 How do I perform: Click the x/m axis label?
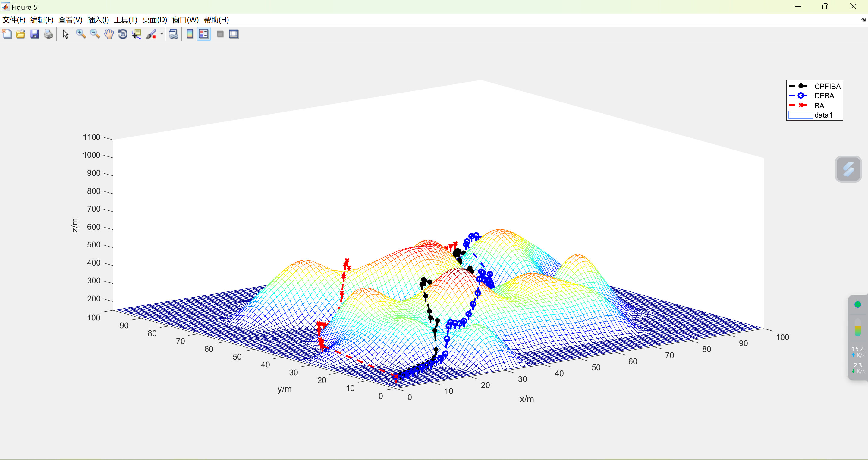[527, 399]
